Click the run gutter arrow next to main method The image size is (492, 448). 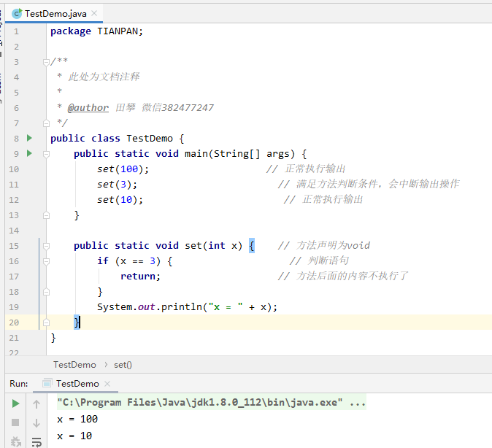click(x=29, y=153)
